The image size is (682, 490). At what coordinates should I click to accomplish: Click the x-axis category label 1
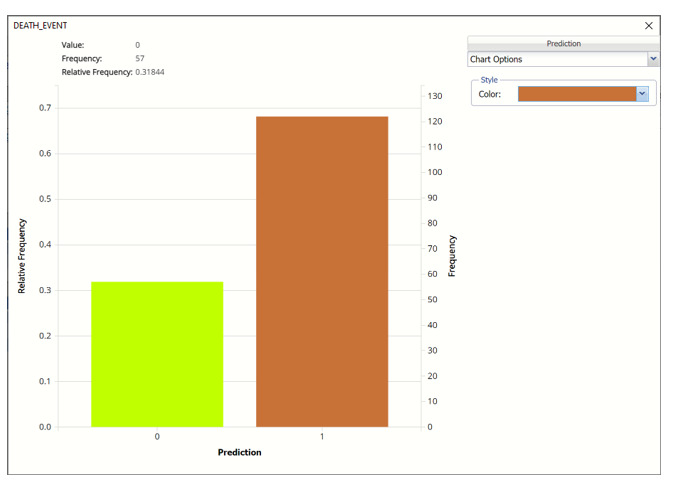pos(322,437)
